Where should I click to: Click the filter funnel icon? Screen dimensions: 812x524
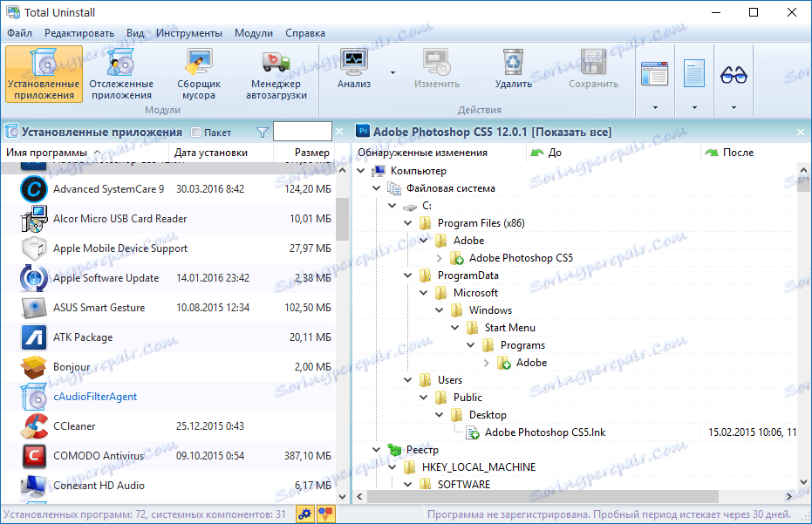click(x=263, y=133)
